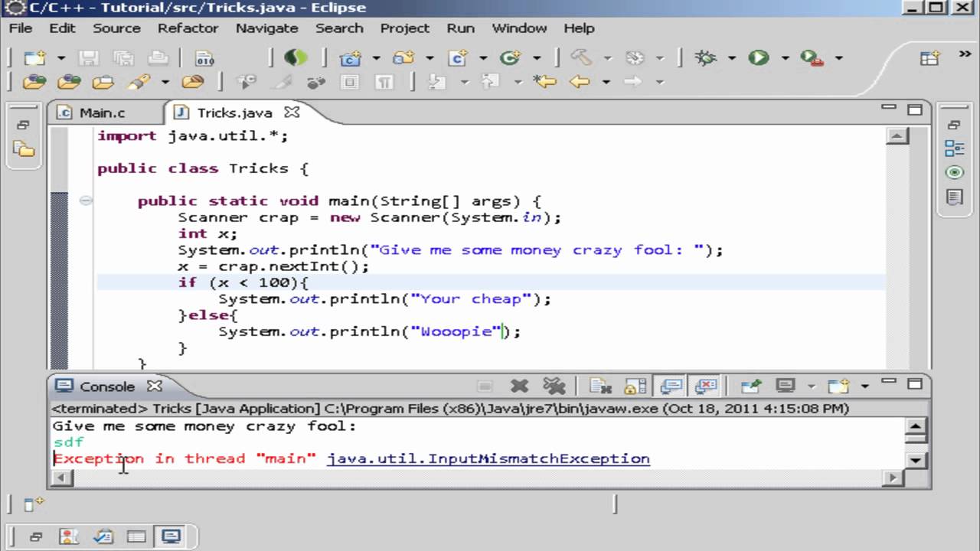Toggle Show Console on Standard Error

[705, 386]
